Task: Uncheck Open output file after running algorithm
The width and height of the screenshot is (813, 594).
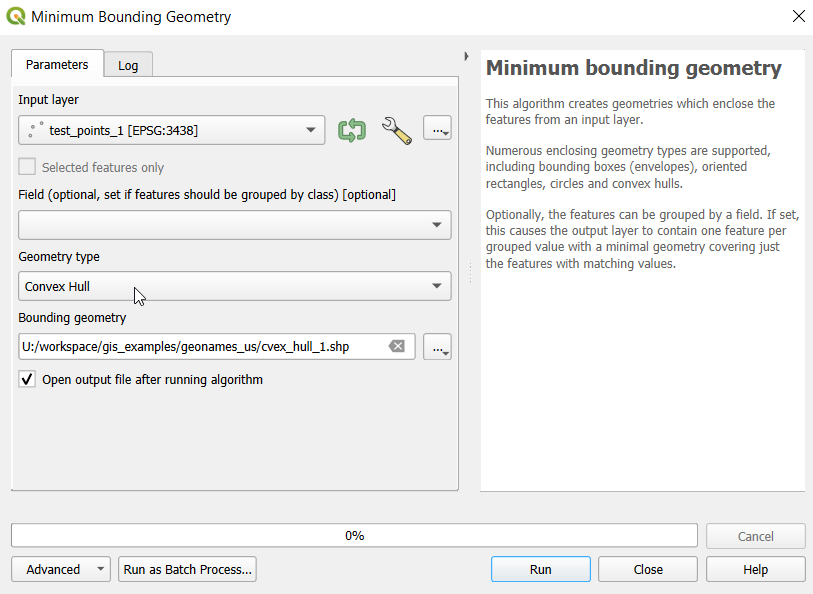Action: [28, 380]
